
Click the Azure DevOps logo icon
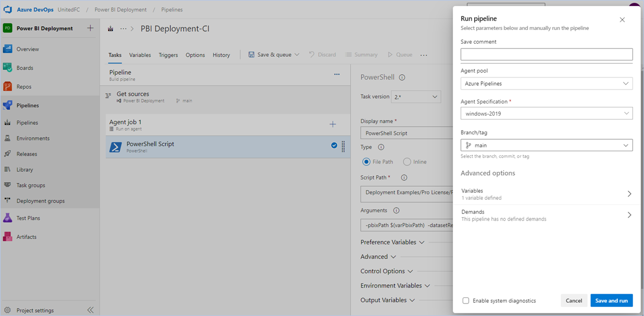pyautogui.click(x=9, y=9)
